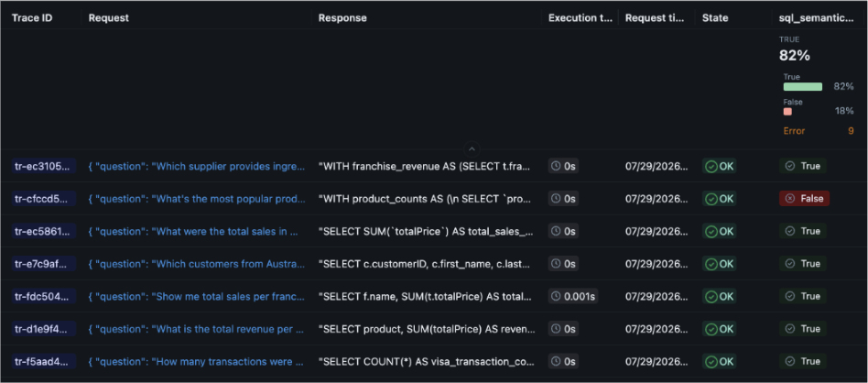Click the True check icon for tr-d1e9f4 row

pyautogui.click(x=790, y=329)
